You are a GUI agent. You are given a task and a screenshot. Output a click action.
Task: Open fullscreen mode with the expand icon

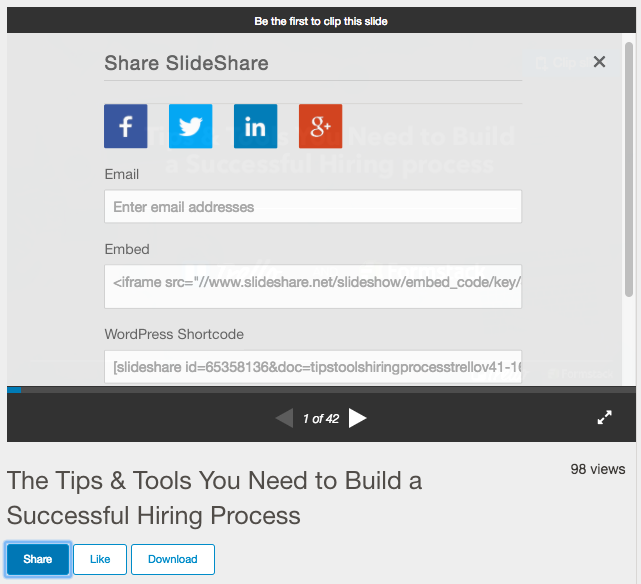coord(605,417)
